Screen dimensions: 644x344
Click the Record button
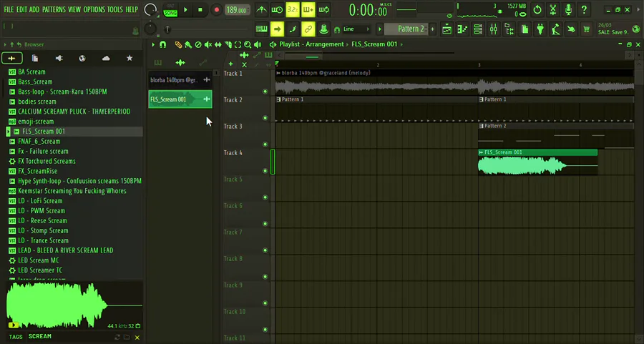click(216, 10)
